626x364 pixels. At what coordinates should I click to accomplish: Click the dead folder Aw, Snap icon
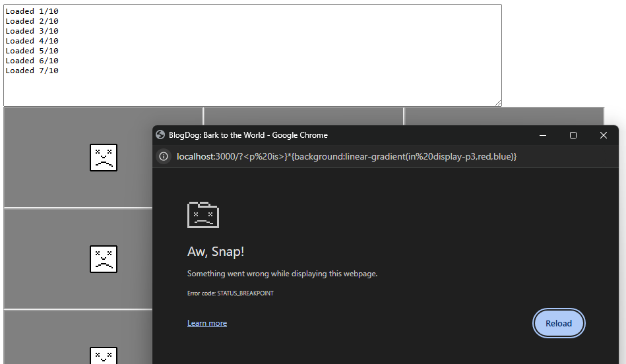203,215
